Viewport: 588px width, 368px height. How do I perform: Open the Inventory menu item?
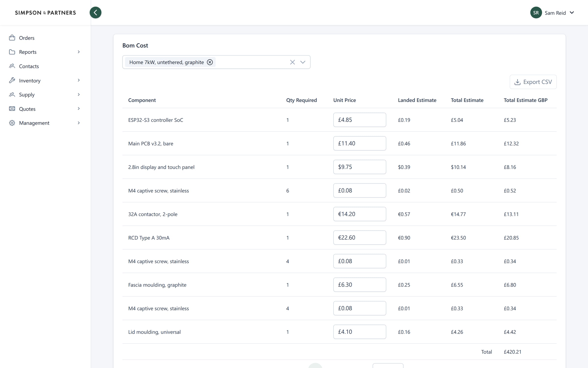point(45,80)
